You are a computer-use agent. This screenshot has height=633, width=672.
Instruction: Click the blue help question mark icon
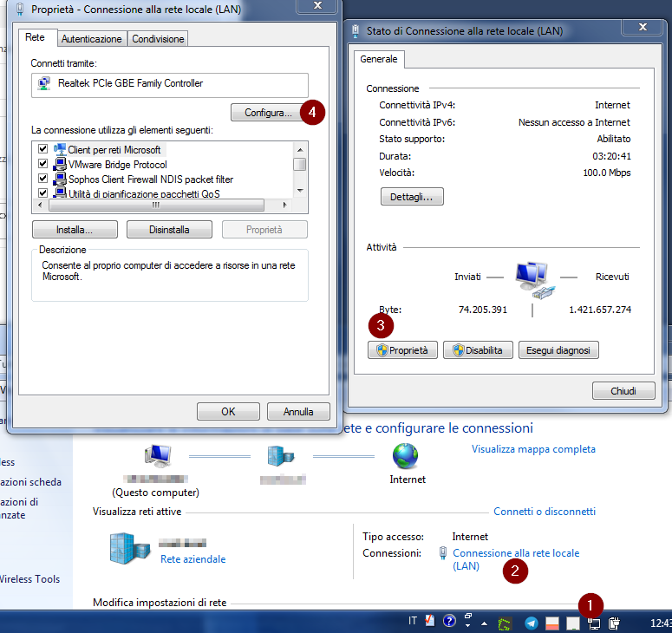(x=449, y=621)
